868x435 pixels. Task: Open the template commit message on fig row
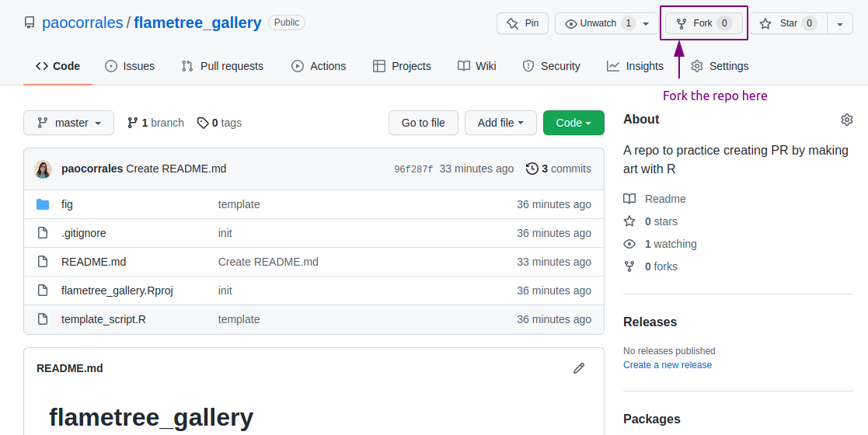[x=239, y=204]
